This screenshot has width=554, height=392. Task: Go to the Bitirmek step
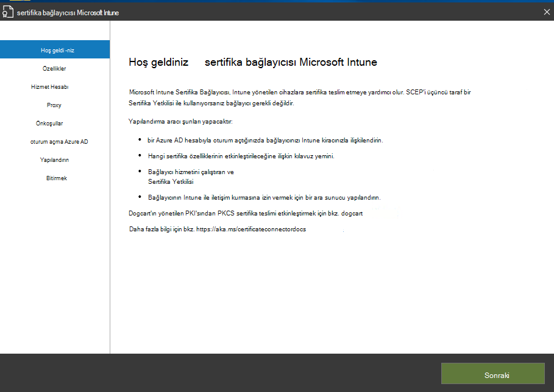(57, 178)
